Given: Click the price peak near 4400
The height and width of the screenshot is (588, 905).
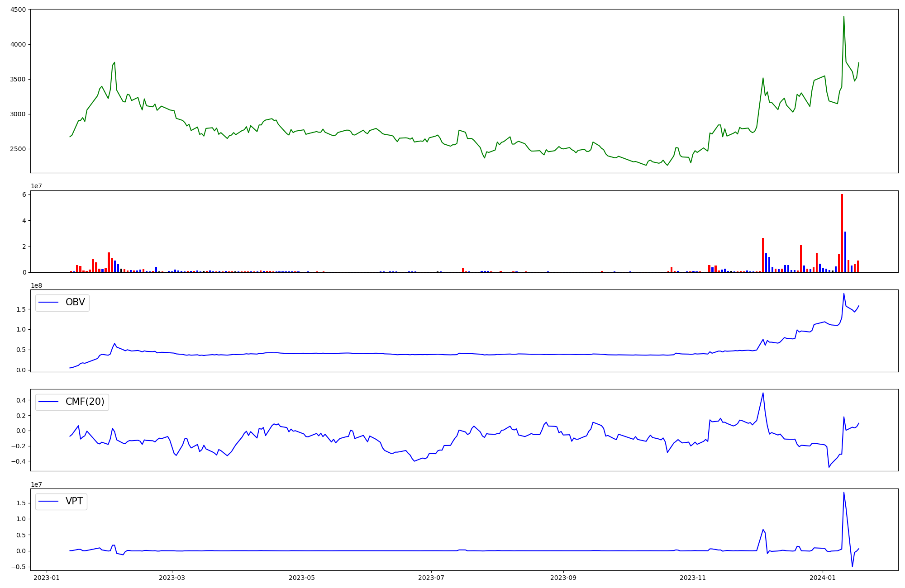Looking at the screenshot, I should pos(843,17).
